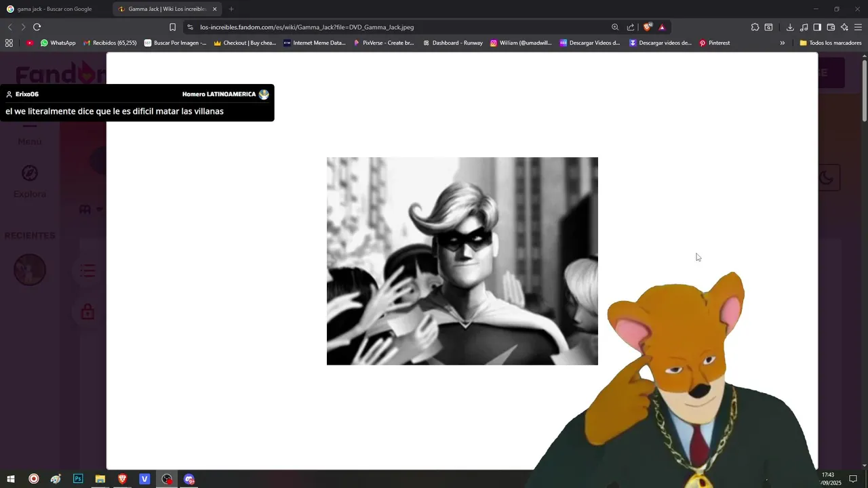Open the Brave Wallet icon
The image size is (868, 488).
click(x=831, y=27)
